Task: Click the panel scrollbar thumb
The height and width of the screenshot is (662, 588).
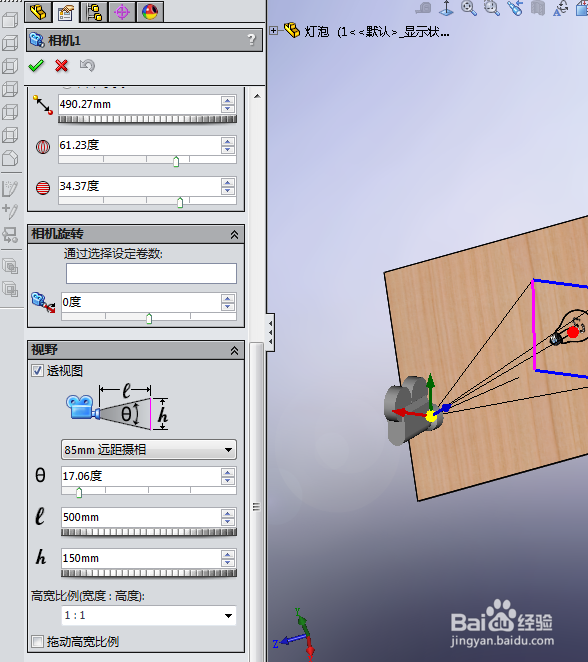Action: pyautogui.click(x=256, y=502)
